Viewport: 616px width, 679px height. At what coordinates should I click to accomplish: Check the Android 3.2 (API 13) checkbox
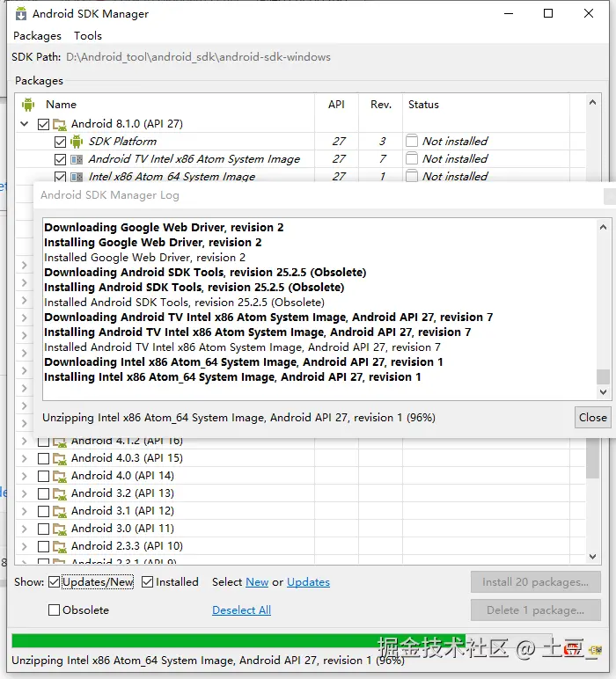[x=43, y=493]
